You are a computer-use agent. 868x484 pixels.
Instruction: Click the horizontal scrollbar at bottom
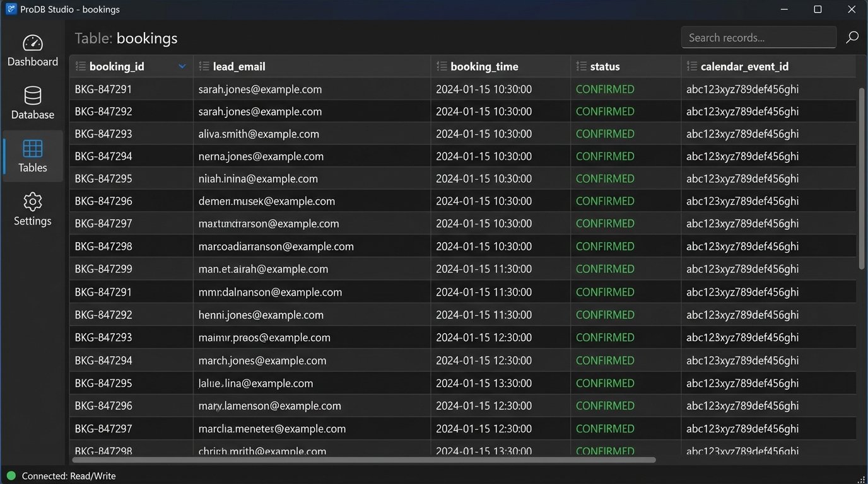point(364,460)
